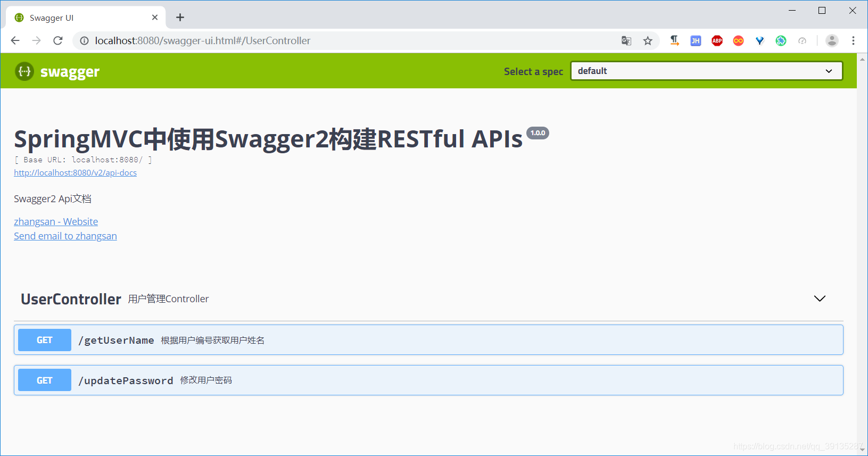Click the 用户管理Controller description text
The image size is (868, 456).
pyautogui.click(x=168, y=299)
